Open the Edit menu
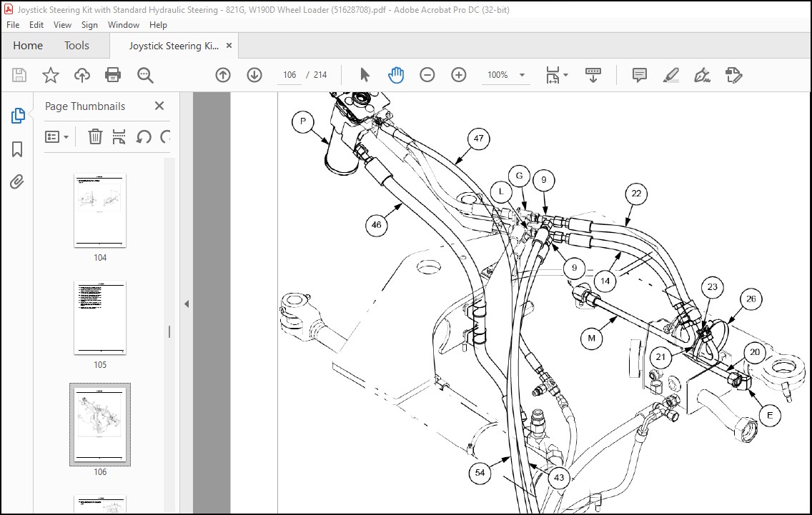Screen dimensions: 812x515 click(36, 25)
